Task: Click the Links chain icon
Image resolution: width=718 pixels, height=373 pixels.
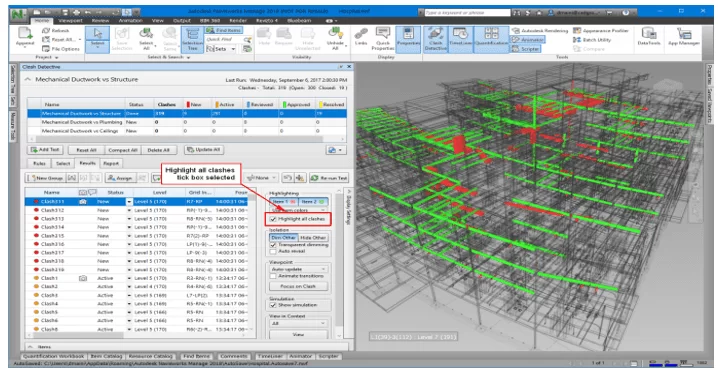Action: (361, 37)
